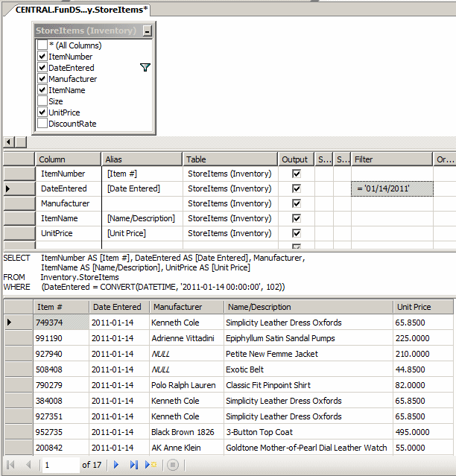Select row header for Item 384008

coord(19,401)
